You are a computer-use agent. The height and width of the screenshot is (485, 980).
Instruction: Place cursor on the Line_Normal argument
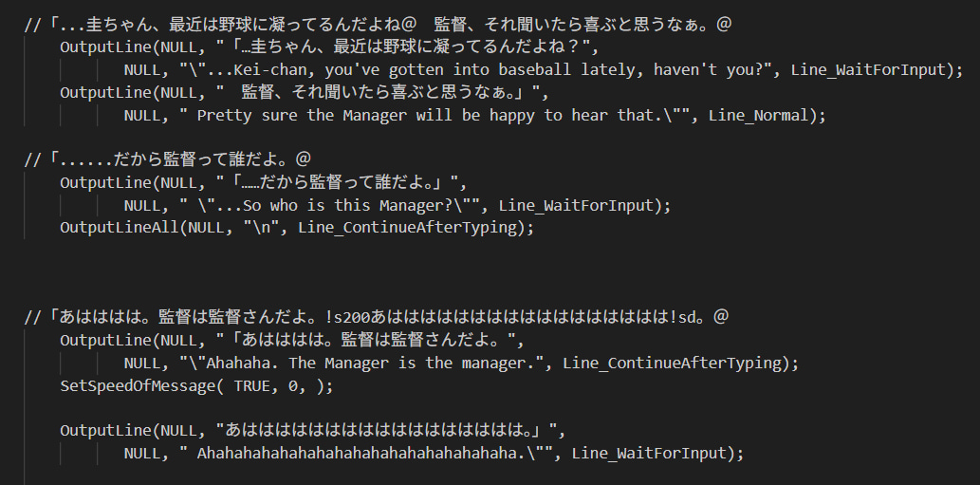coord(758,116)
